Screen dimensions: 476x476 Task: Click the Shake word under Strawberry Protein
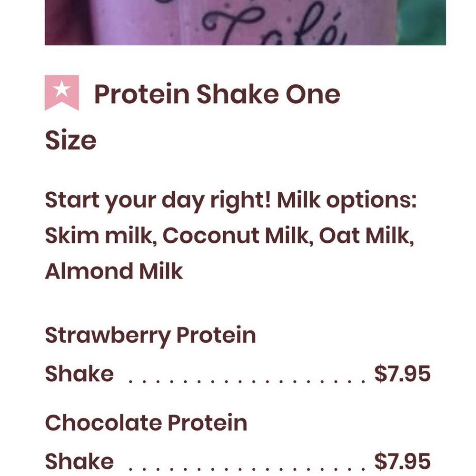79,373
